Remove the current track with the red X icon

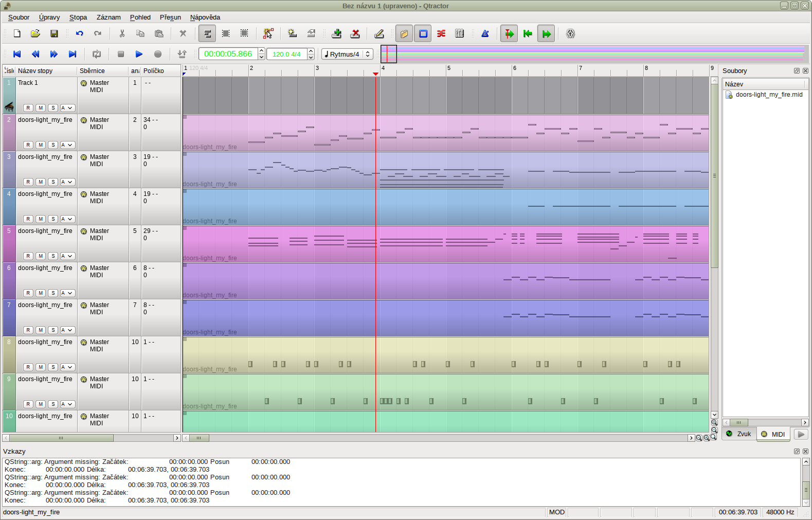[355, 33]
